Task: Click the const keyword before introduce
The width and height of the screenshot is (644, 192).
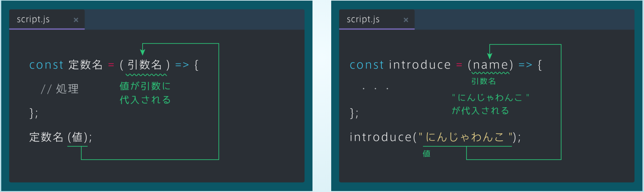Action: coord(366,65)
